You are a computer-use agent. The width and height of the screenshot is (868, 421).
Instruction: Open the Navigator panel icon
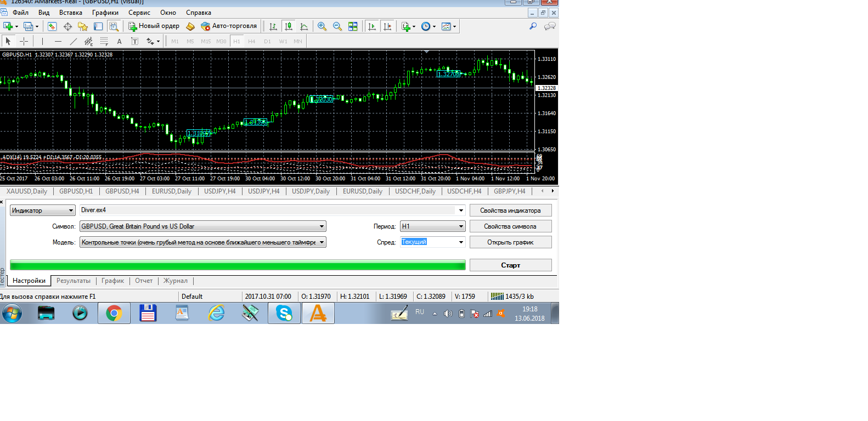[83, 26]
